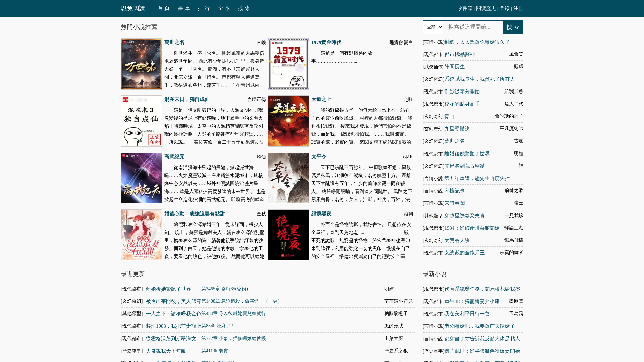
Task: Open the 萬世之名 book cover thumbnail
Action: 142,64
